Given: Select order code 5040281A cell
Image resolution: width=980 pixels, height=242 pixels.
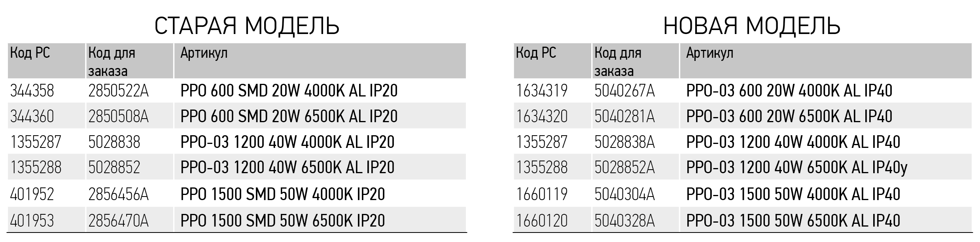Looking at the screenshot, I should pyautogui.click(x=624, y=117).
